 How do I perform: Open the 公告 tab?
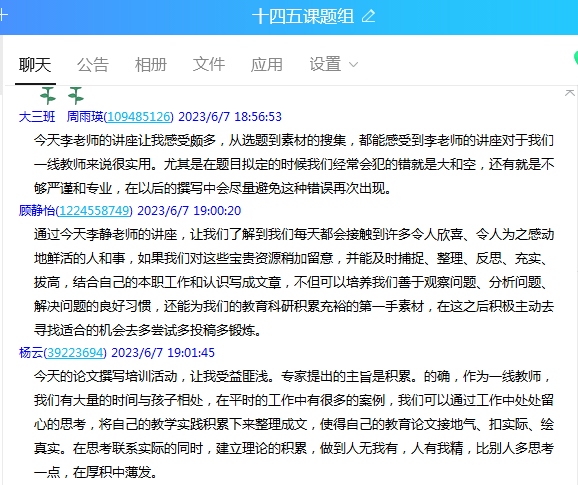(x=93, y=65)
